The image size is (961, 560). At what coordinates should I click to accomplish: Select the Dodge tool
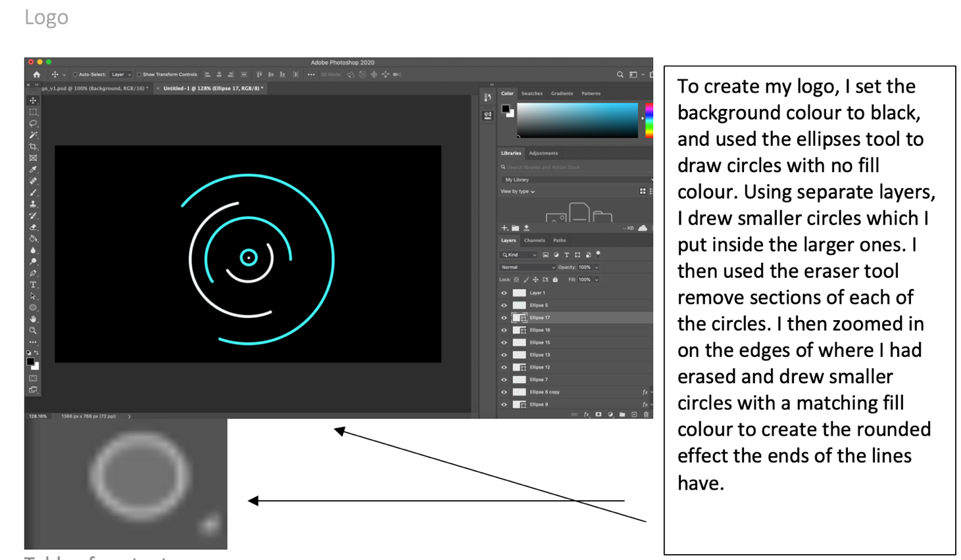pos(33,262)
